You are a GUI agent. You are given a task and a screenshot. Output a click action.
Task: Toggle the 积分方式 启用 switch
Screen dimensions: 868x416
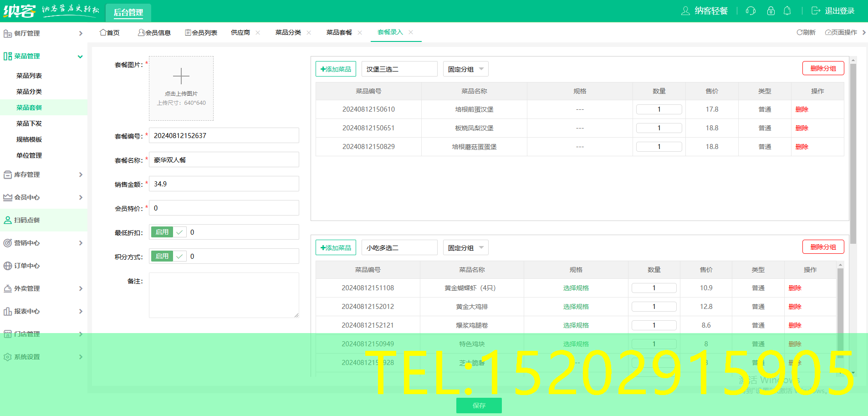tap(168, 257)
